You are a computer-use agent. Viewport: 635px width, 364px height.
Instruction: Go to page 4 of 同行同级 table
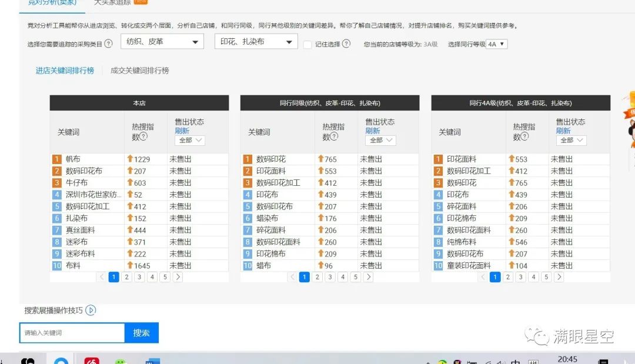343,277
